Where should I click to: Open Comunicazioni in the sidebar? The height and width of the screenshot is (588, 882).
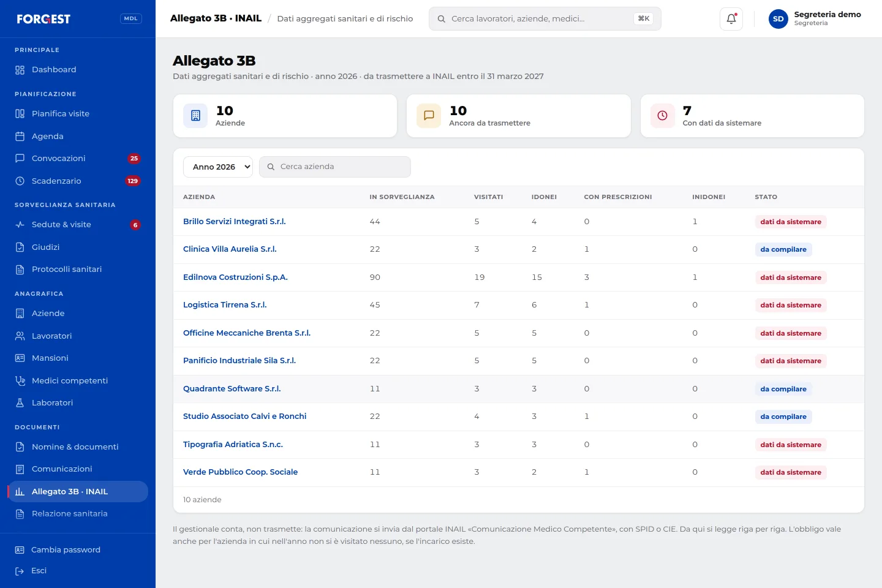(x=78, y=469)
